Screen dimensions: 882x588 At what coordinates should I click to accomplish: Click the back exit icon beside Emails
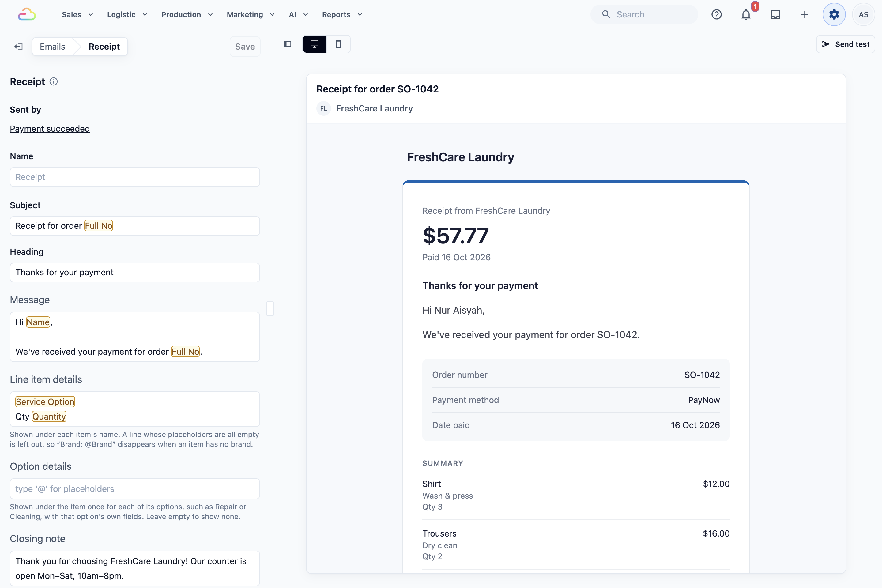click(x=18, y=47)
